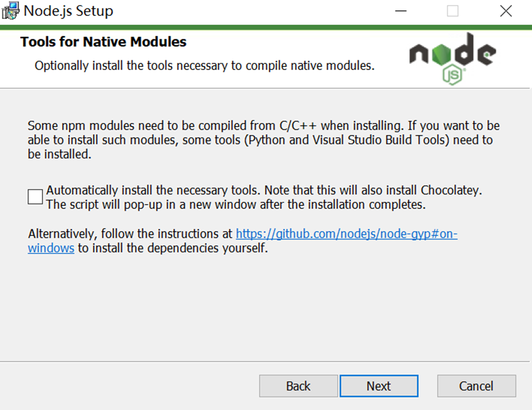Cancel the Node.js installation
Screen dimensions: 532x410
tap(477, 386)
